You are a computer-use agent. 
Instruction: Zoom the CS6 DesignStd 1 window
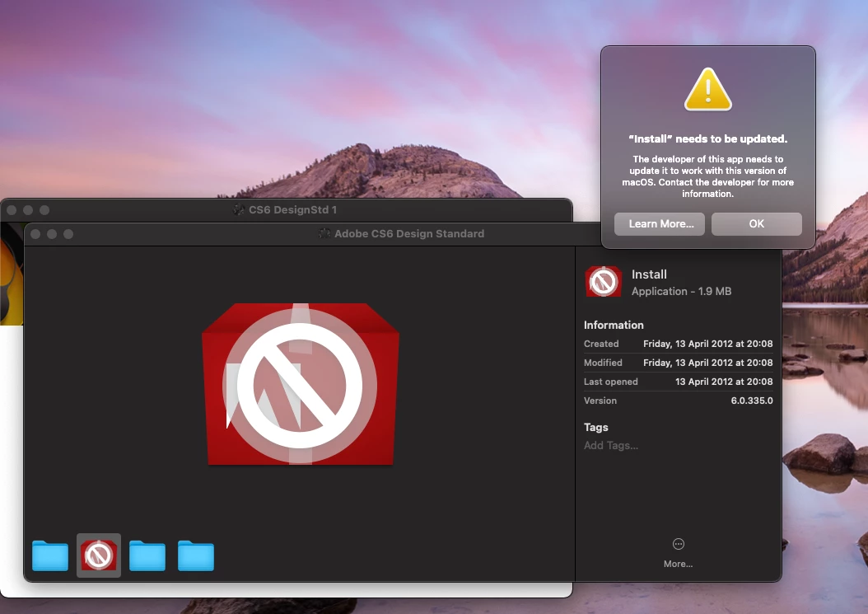[44, 210]
